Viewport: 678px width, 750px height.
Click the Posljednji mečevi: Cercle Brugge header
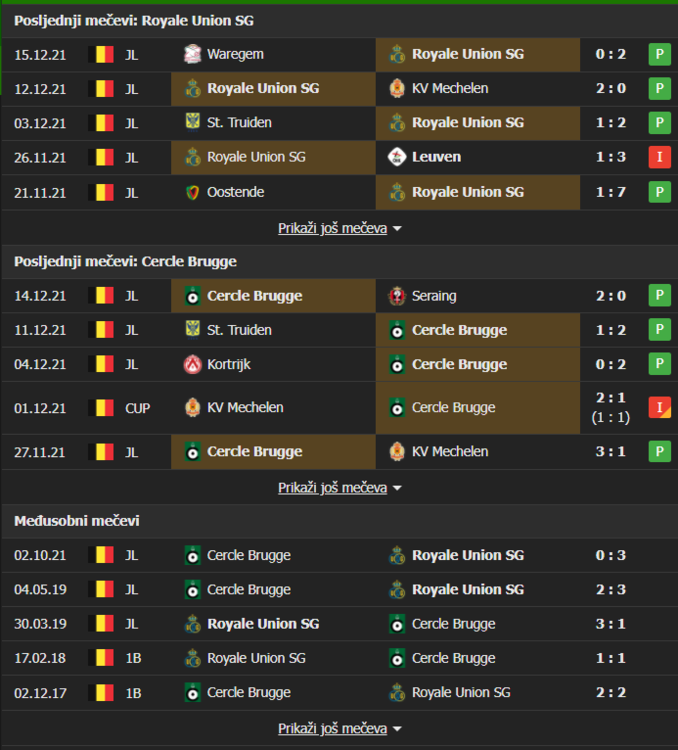pos(125,261)
